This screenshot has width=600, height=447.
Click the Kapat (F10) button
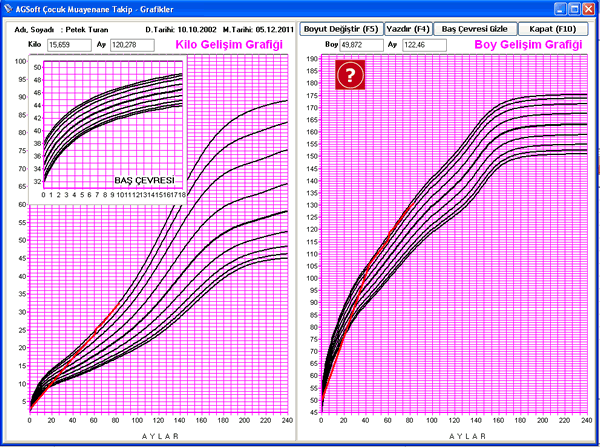(x=553, y=29)
